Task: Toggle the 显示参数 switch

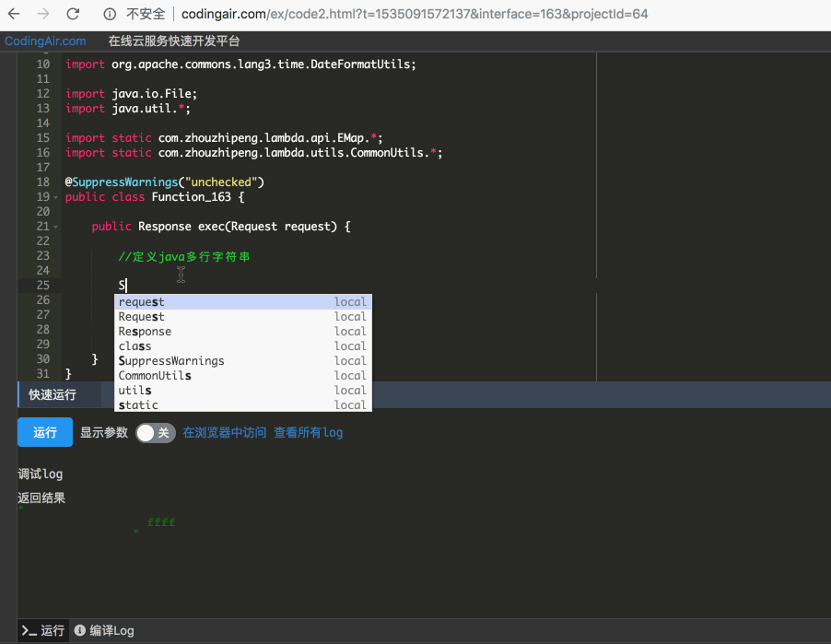Action: 155,433
